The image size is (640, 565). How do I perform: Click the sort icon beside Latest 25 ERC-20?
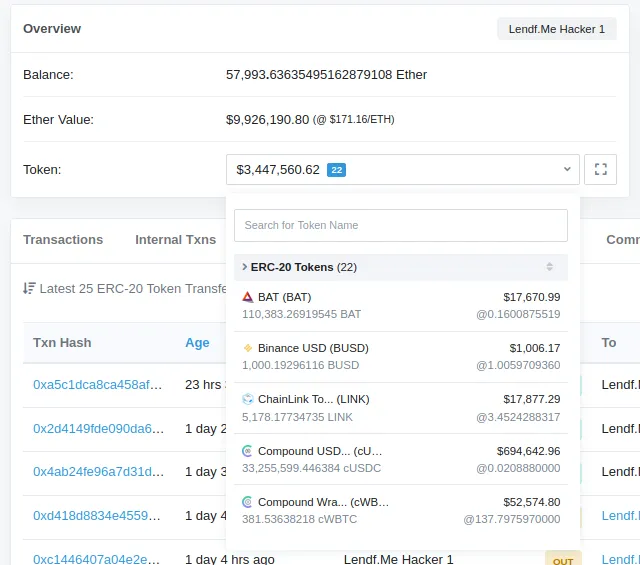tap(29, 288)
